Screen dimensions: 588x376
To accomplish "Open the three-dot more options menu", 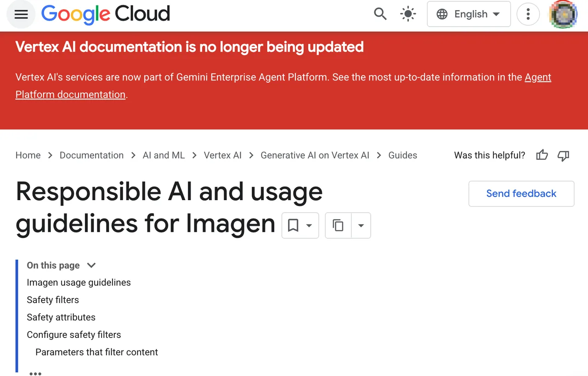I will pos(528,14).
